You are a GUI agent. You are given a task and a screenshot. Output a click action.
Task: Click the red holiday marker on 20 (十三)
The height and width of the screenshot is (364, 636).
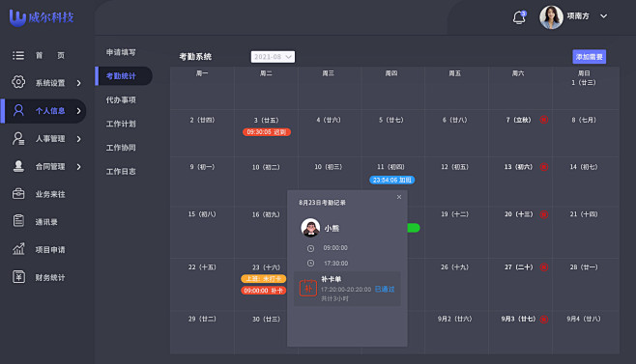click(544, 214)
